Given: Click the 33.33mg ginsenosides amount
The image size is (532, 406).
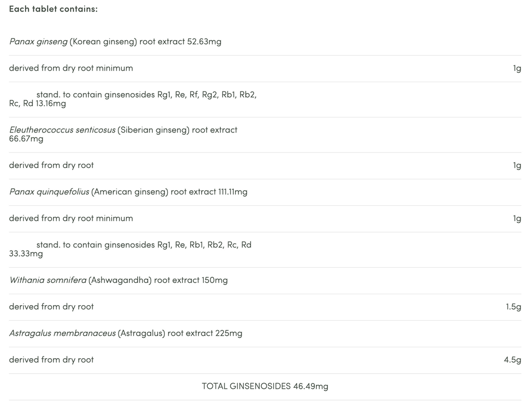Looking at the screenshot, I should point(26,254).
